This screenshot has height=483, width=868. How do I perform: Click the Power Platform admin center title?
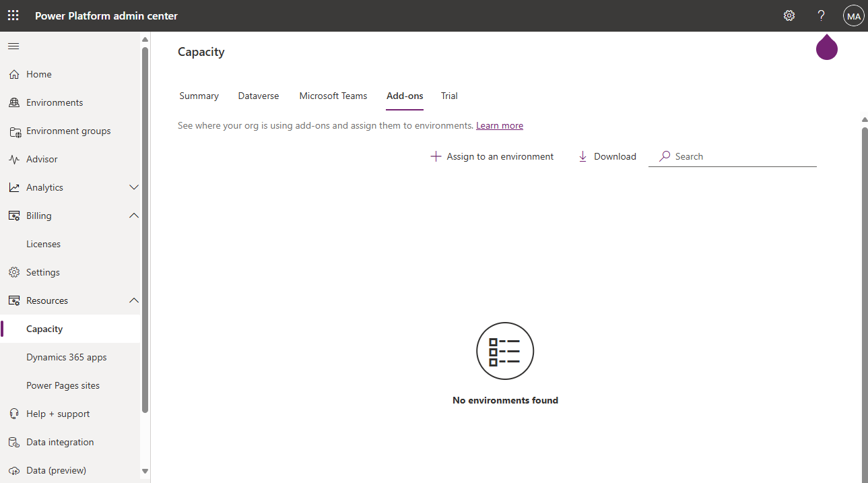[x=106, y=15]
